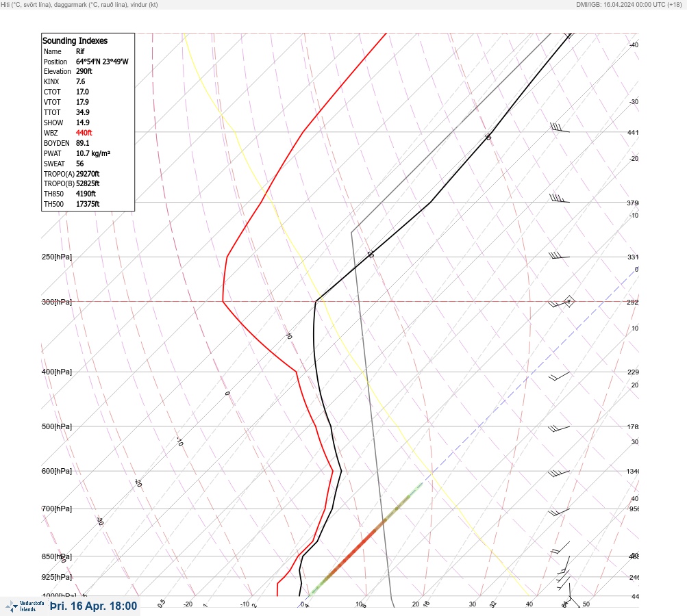Click the 'Sounding Indexes' heading
The height and width of the screenshot is (616, 687).
tap(75, 40)
